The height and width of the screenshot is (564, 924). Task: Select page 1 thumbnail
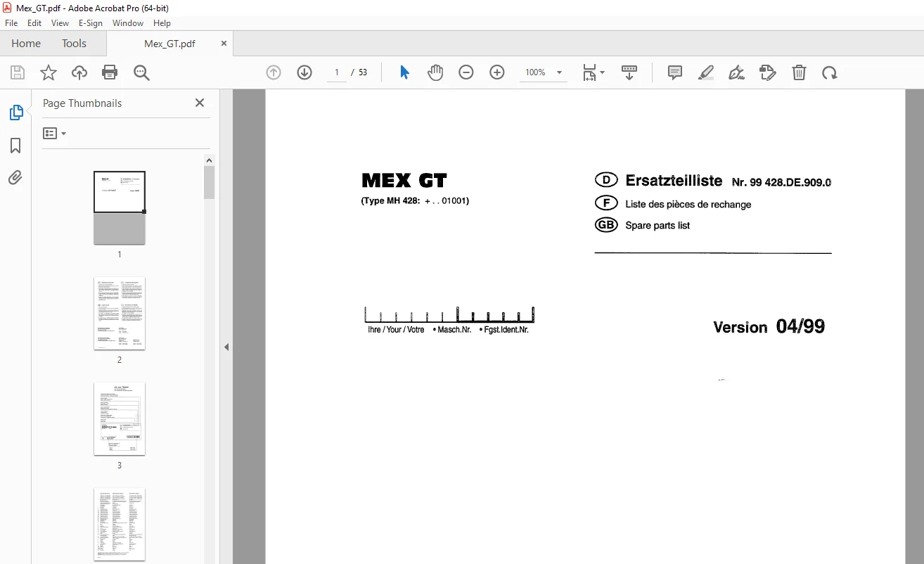[120, 208]
